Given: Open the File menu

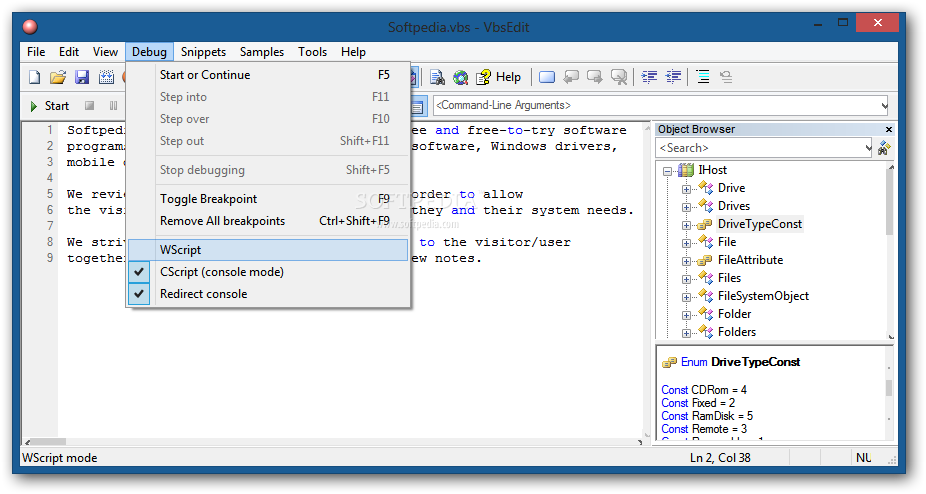Looking at the screenshot, I should point(36,52).
